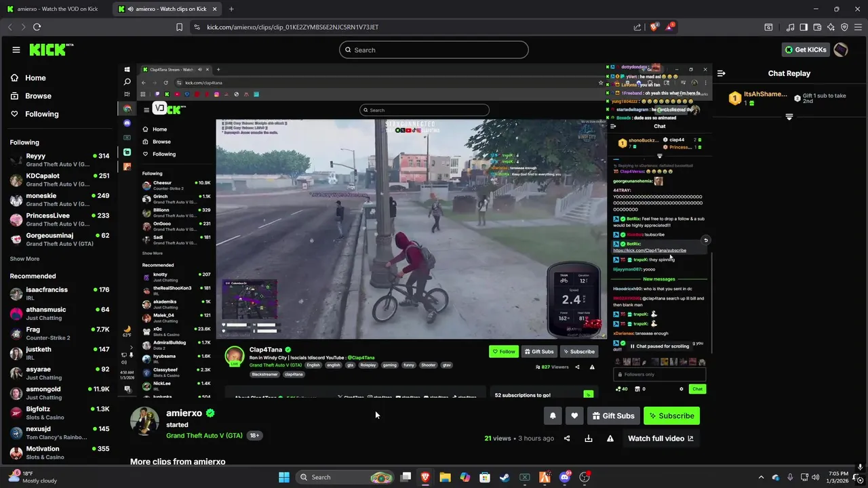Toggle the notification bell for amierxo
Image resolution: width=868 pixels, height=488 pixels.
tap(553, 415)
